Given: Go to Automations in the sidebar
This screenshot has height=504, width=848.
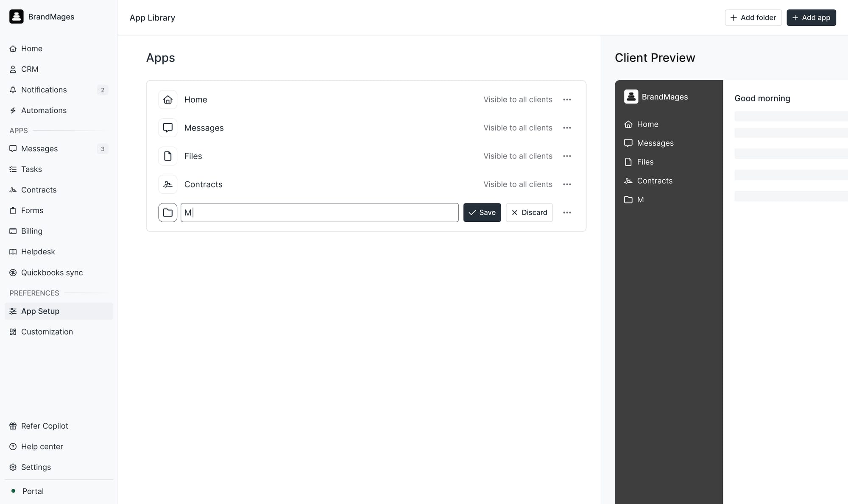Looking at the screenshot, I should (x=44, y=110).
